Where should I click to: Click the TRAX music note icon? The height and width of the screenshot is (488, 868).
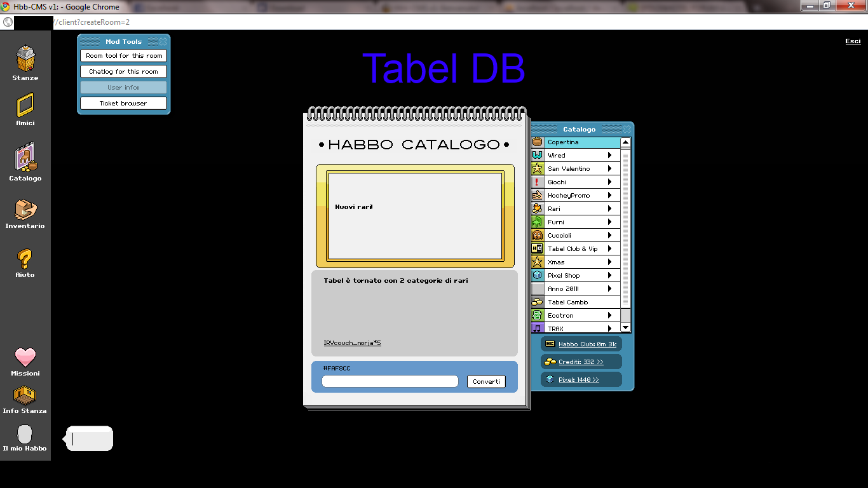tap(538, 328)
